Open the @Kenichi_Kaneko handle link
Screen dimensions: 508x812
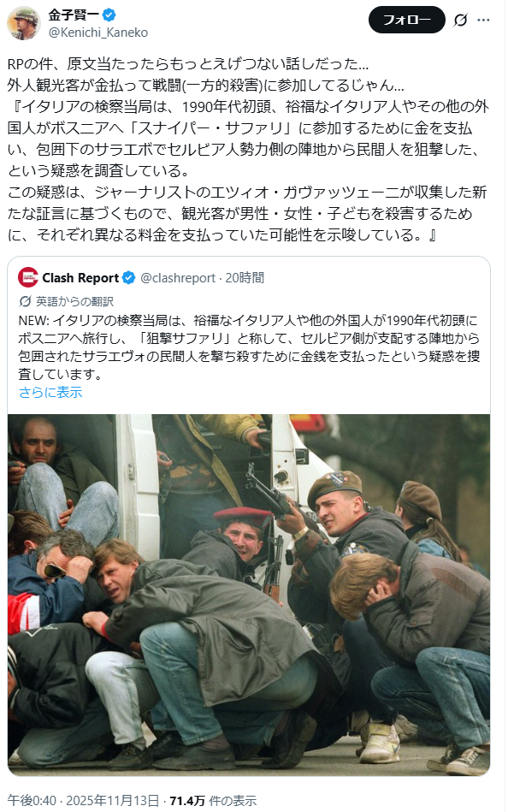click(98, 33)
